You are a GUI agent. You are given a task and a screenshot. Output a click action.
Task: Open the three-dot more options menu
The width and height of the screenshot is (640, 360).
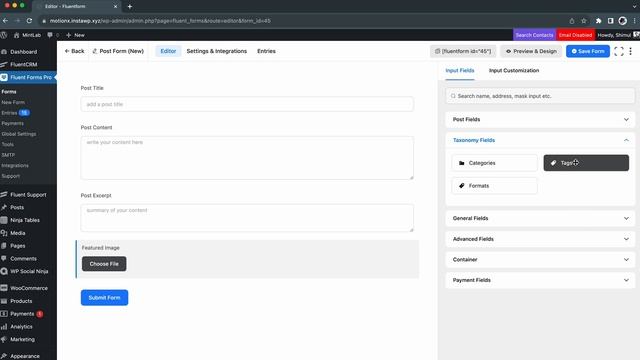tap(631, 51)
